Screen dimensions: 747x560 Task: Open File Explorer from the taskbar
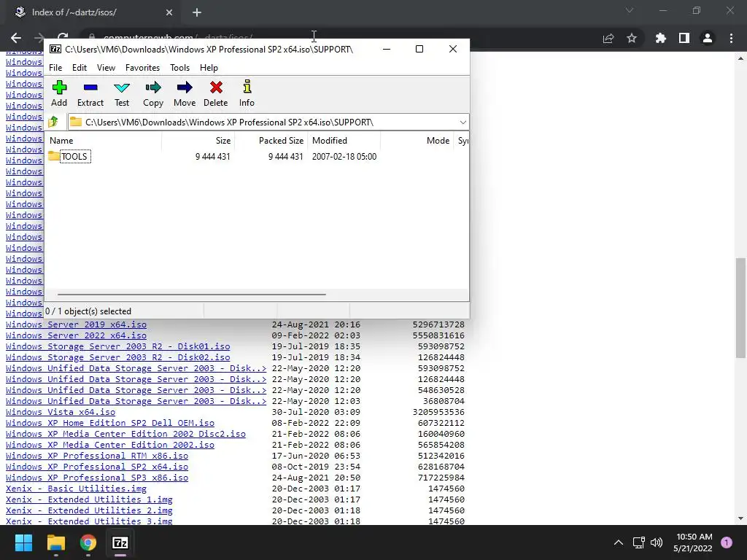click(x=55, y=542)
